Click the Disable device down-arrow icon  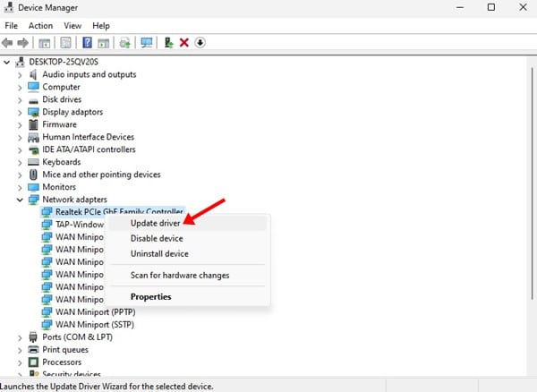200,43
